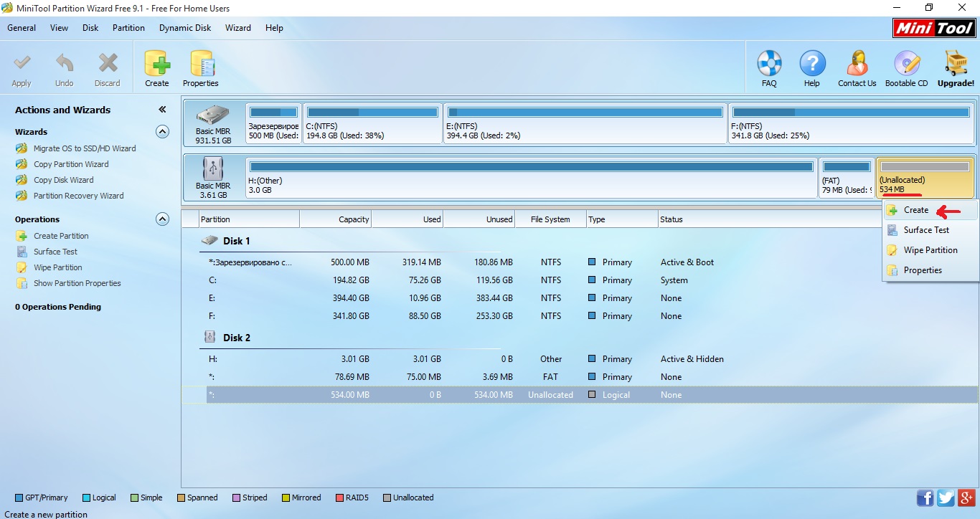
Task: Click the Bootable CD icon
Action: pos(906,66)
